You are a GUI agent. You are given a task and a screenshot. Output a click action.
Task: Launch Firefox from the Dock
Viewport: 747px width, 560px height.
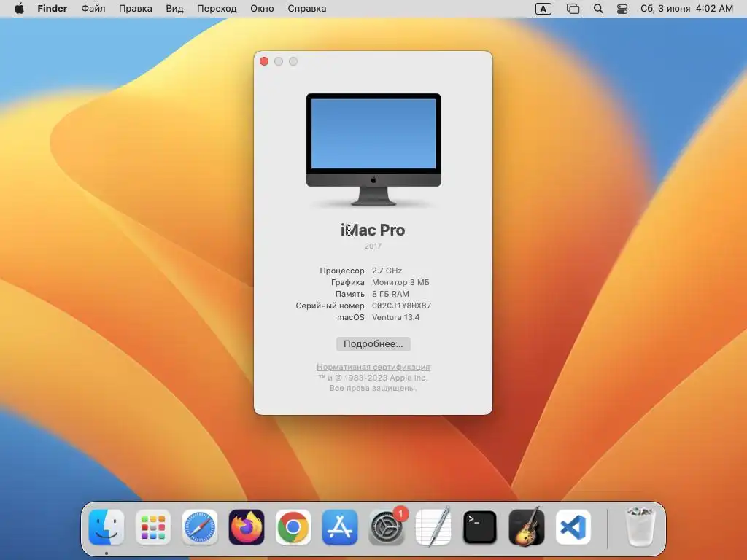(x=247, y=527)
